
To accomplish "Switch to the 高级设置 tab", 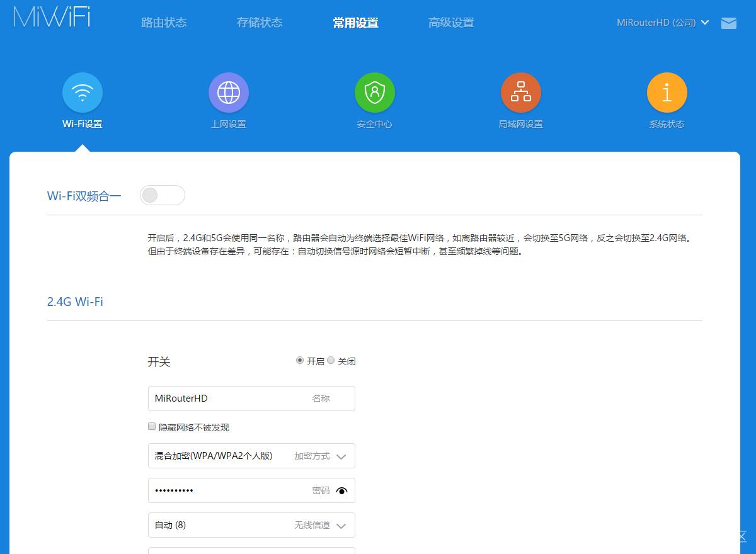I will [451, 23].
